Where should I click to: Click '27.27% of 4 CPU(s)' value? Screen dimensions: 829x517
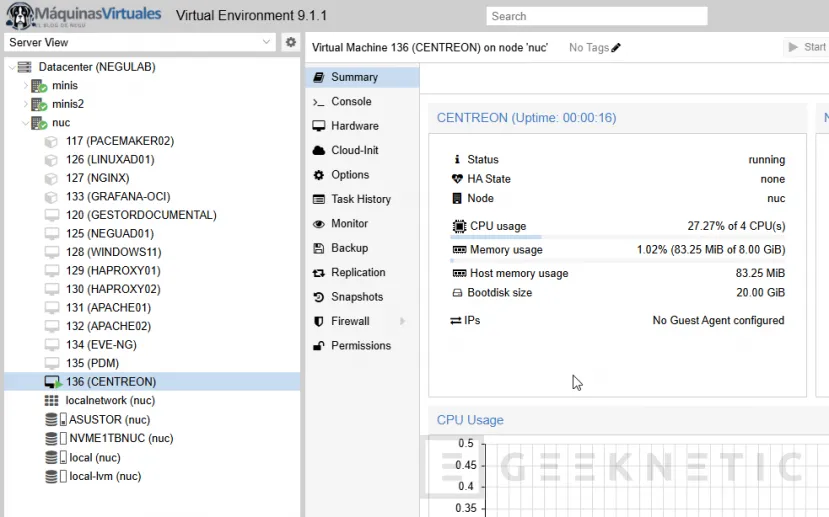point(736,226)
